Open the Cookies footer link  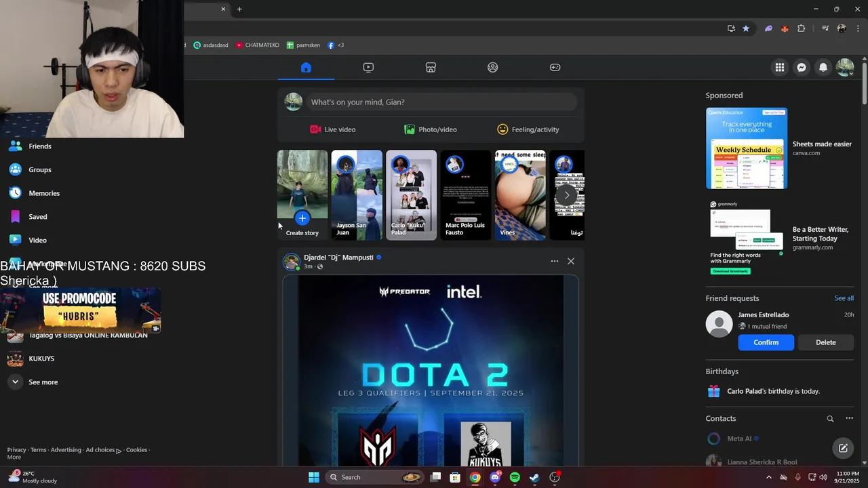pos(136,450)
